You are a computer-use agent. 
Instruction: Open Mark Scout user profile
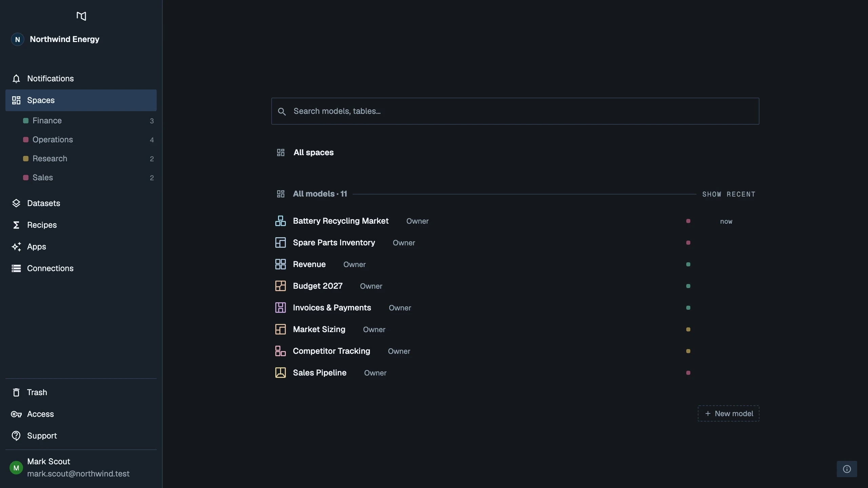[x=81, y=468]
